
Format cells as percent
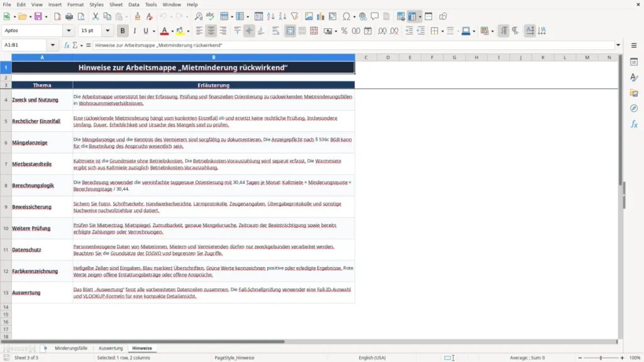point(344,31)
